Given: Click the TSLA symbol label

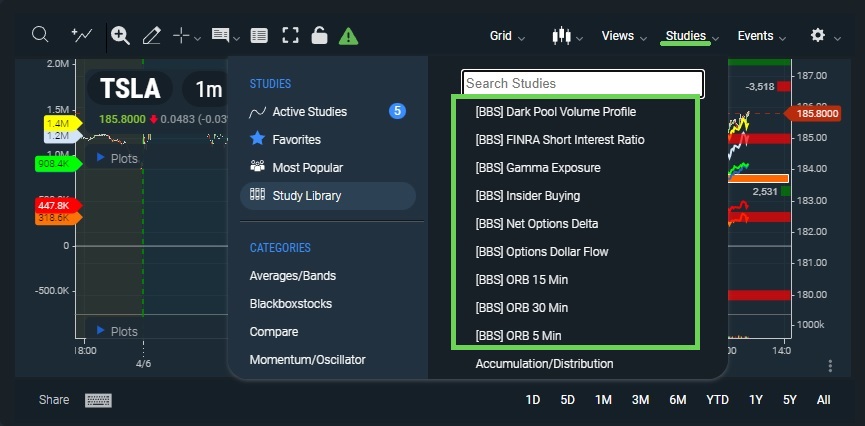Looking at the screenshot, I should (130, 89).
